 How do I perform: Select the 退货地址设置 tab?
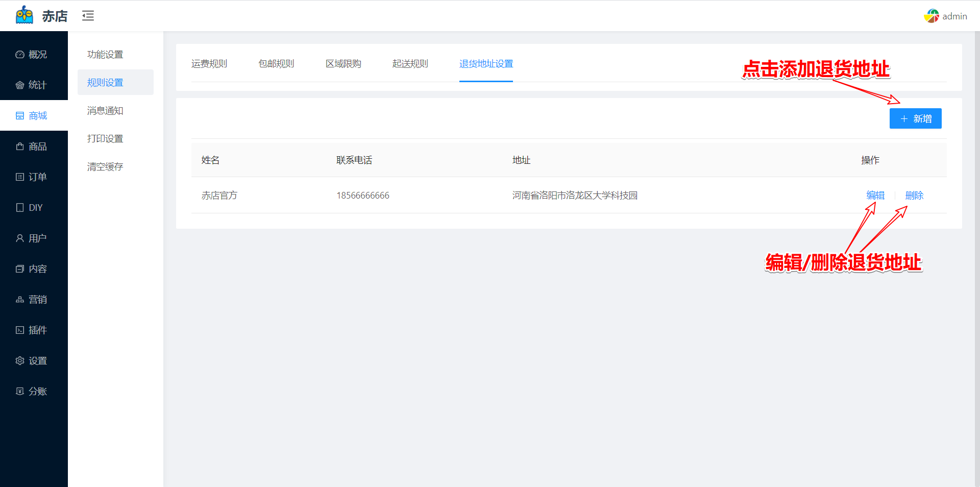(486, 64)
